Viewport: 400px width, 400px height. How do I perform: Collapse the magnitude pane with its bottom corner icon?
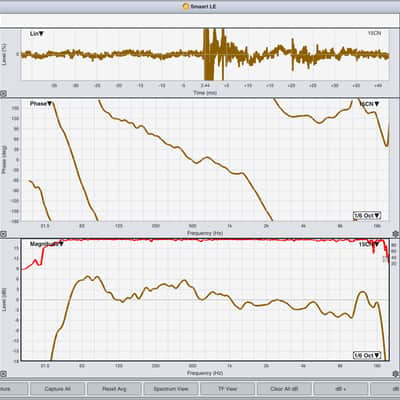click(3, 374)
